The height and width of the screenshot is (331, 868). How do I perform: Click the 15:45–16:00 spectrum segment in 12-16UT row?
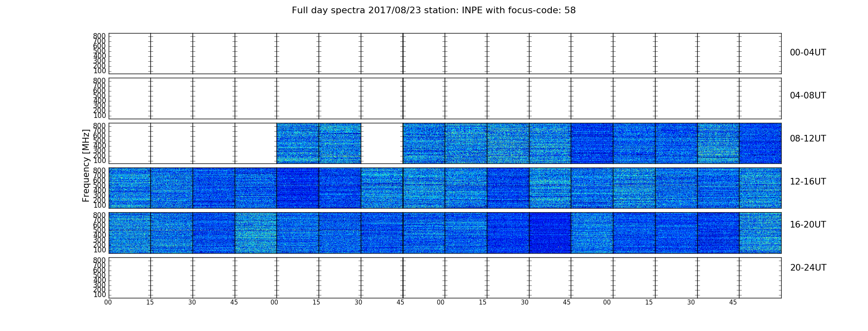(x=760, y=188)
